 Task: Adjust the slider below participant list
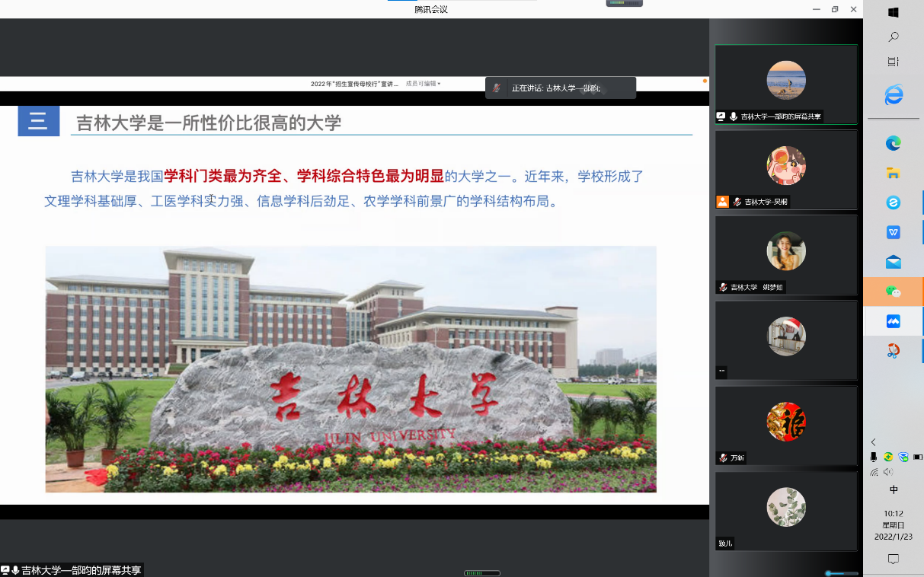[x=841, y=573]
